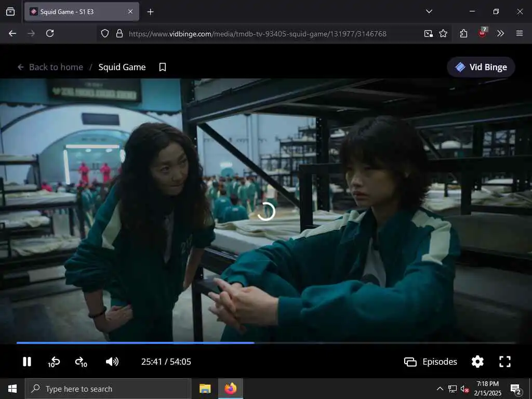The width and height of the screenshot is (532, 399).
Task: Open system volume tray icon
Action: coord(465,389)
